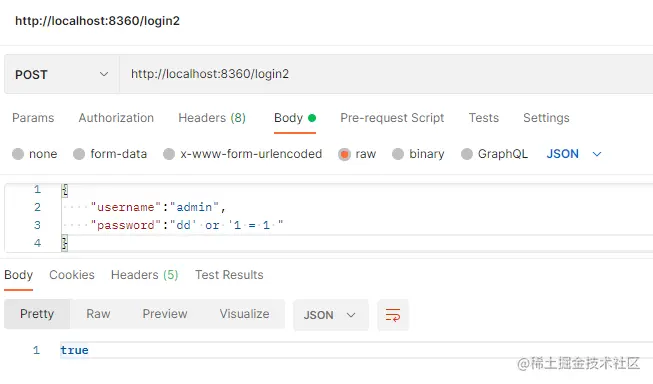
Task: Click the true response value
Action: coord(74,350)
